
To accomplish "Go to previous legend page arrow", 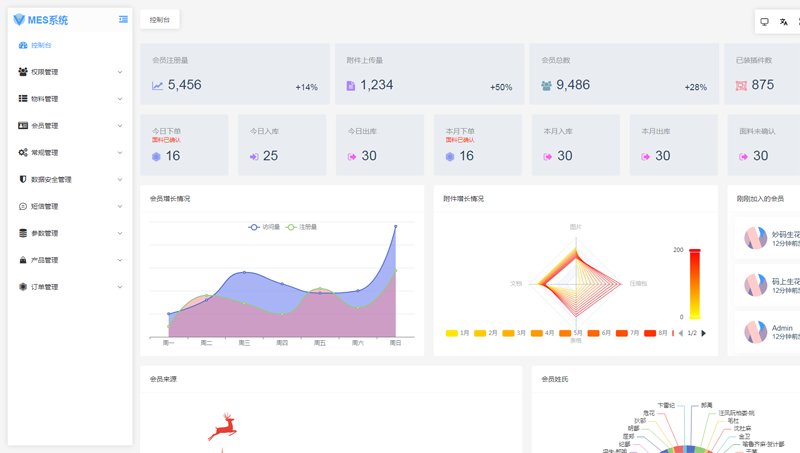I will [680, 333].
